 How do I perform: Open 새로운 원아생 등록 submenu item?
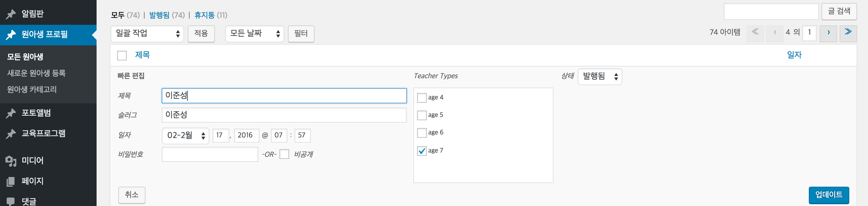(37, 73)
